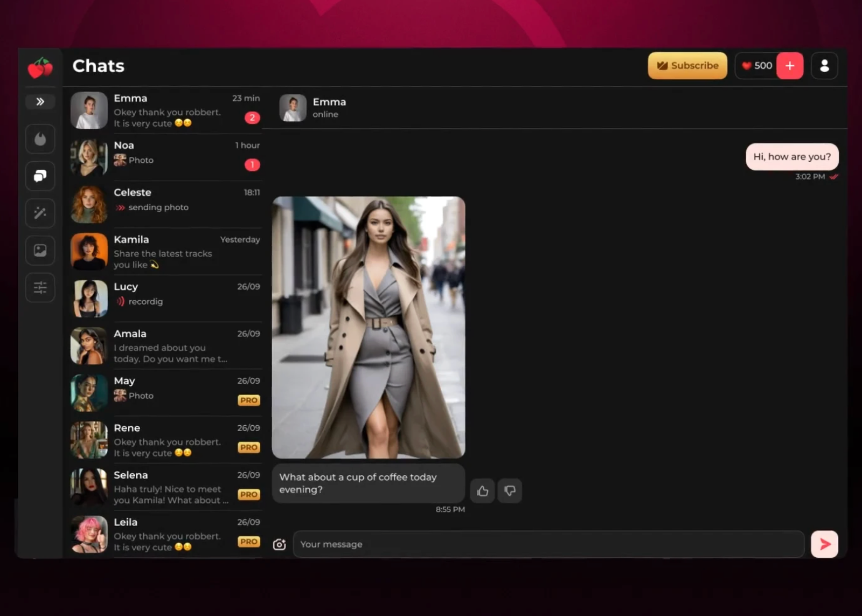Open the flame Discover icon in sidebar
This screenshot has height=616, width=862.
point(40,139)
